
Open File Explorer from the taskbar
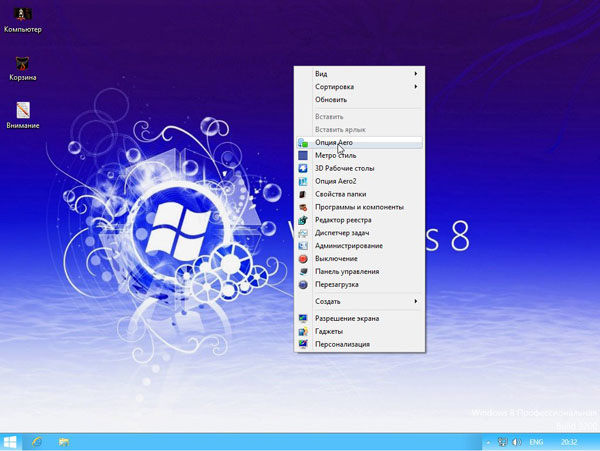pos(63,441)
